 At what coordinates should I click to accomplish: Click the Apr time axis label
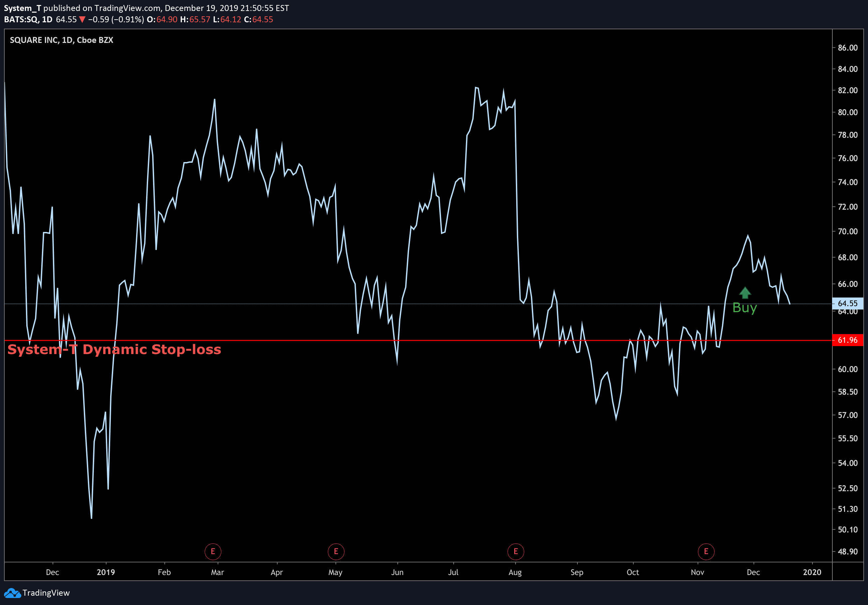click(277, 572)
